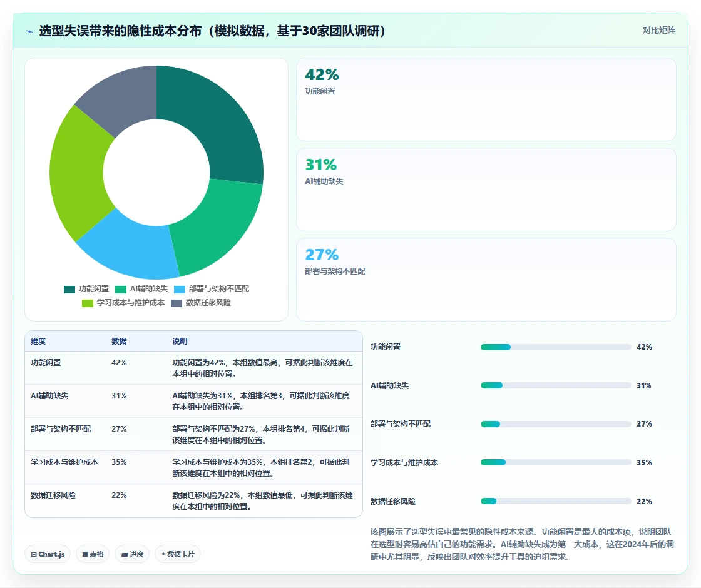Screen dimensions: 701x588
Task: Toggle 功能闲置 legend color box
Action: click(x=69, y=290)
